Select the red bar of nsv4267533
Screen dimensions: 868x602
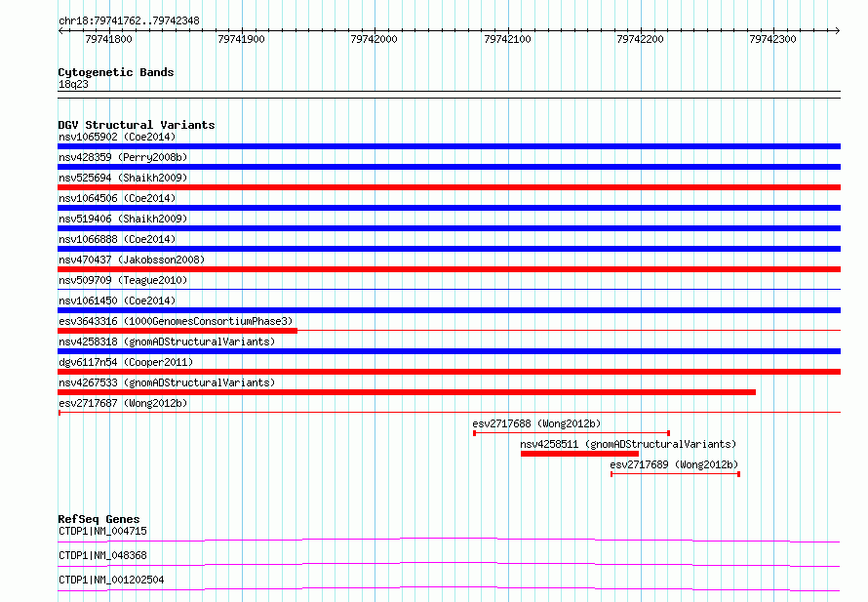click(407, 392)
